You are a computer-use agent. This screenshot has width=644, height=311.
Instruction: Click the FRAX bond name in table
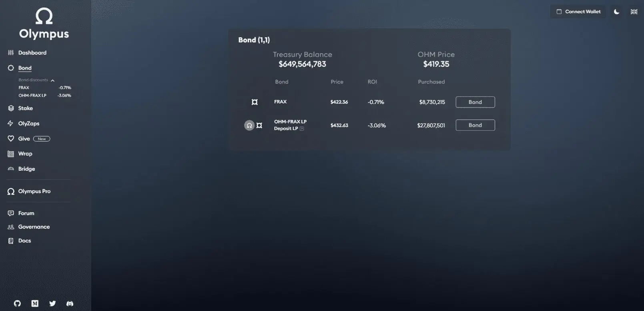click(280, 102)
